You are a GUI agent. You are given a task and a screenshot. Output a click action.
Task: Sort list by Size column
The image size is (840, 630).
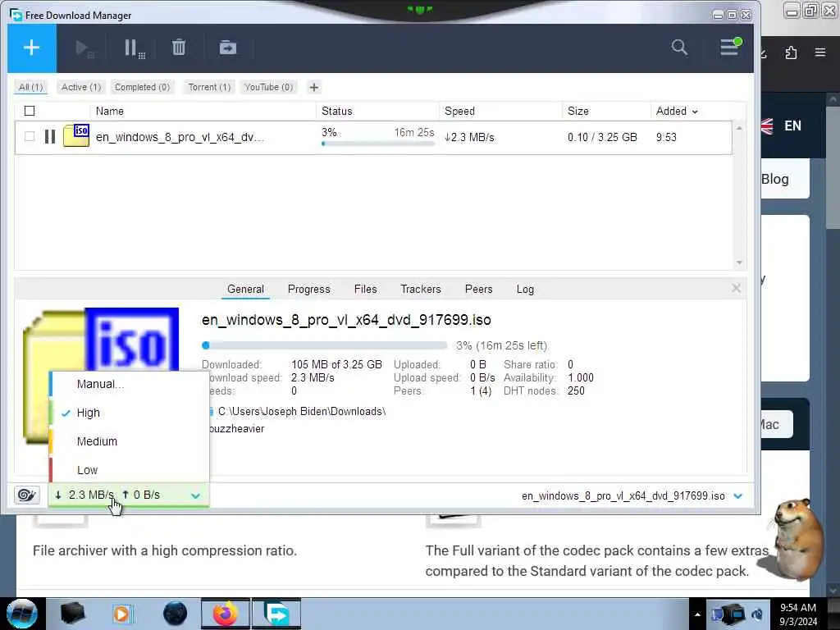(578, 111)
